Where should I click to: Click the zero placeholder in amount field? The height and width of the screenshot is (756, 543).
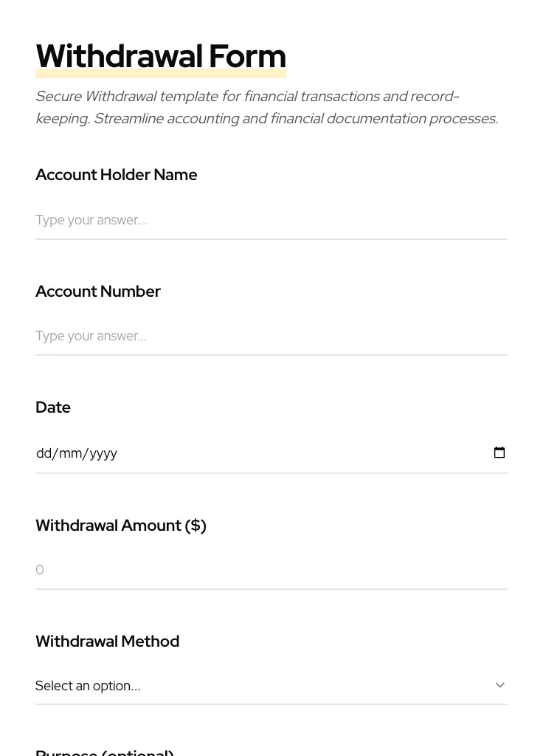click(x=40, y=569)
